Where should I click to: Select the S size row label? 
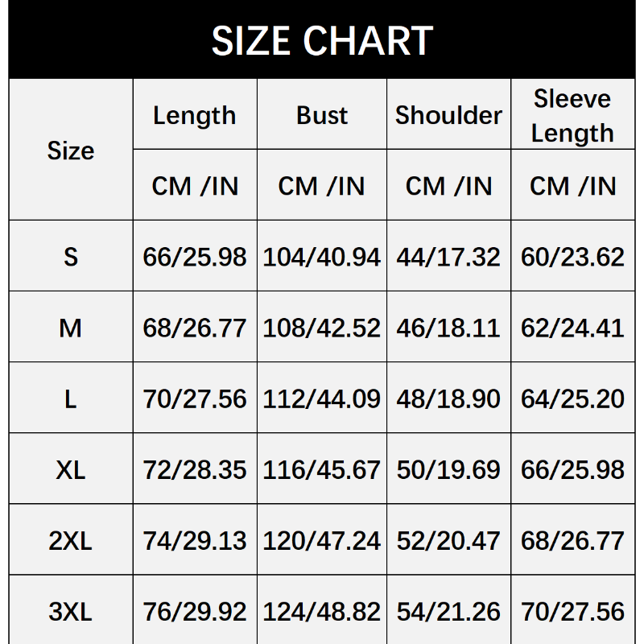tap(71, 257)
